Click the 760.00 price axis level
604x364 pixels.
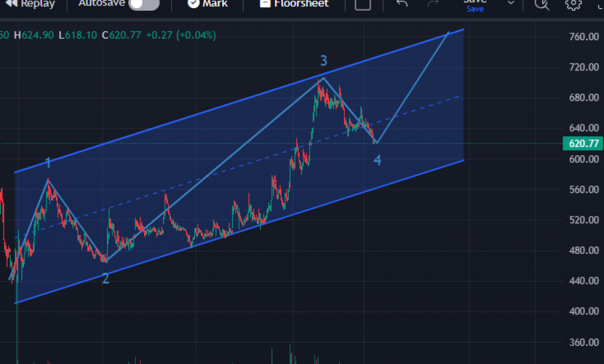tap(583, 37)
